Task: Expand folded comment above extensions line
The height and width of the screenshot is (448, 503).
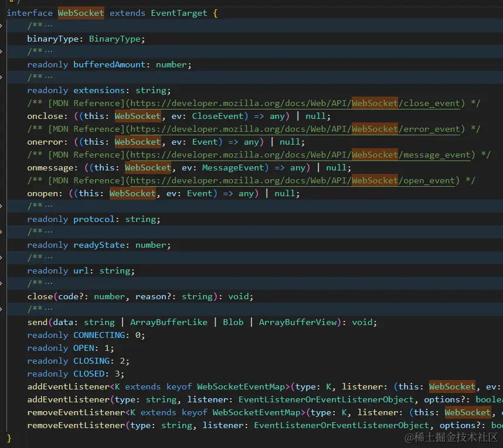Action: pos(1,77)
